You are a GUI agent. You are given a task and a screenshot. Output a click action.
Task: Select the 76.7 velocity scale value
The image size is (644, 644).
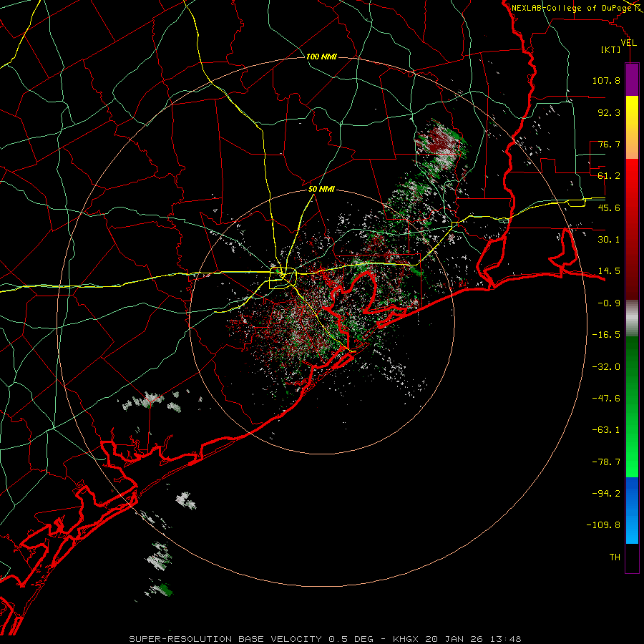pyautogui.click(x=609, y=144)
